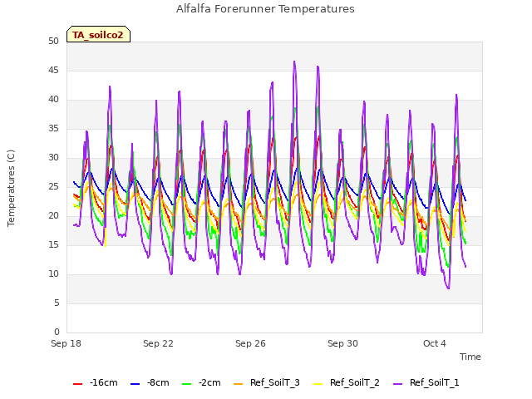Toggle the -16cm legend entry
Screen dimensions: 532x399
(x=96, y=383)
